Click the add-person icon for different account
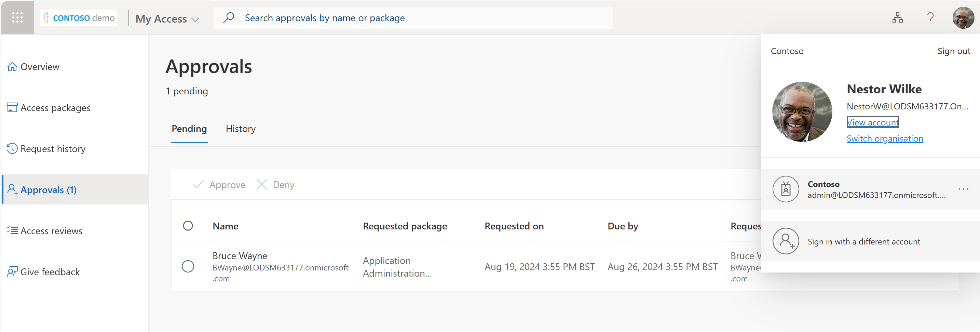 (786, 241)
